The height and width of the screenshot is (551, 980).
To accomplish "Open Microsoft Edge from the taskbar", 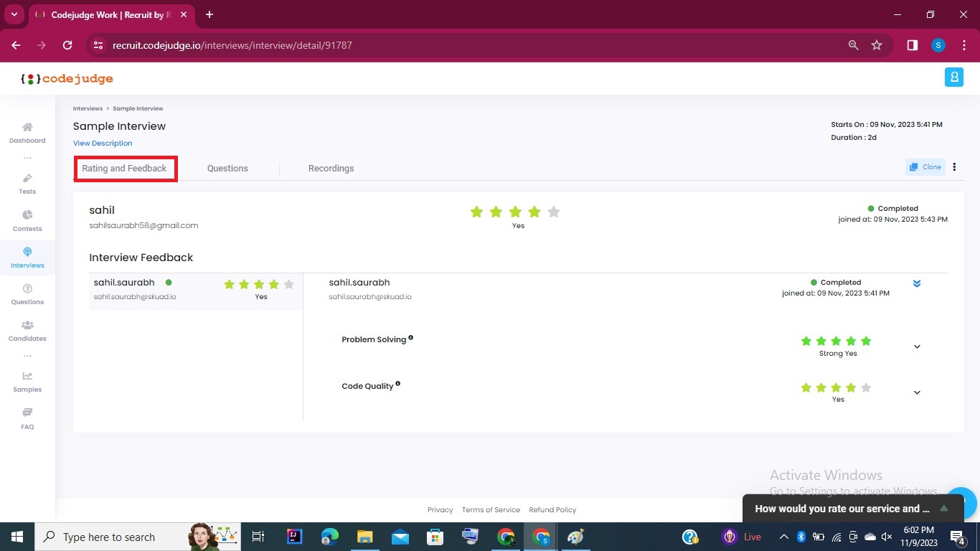I will [329, 537].
